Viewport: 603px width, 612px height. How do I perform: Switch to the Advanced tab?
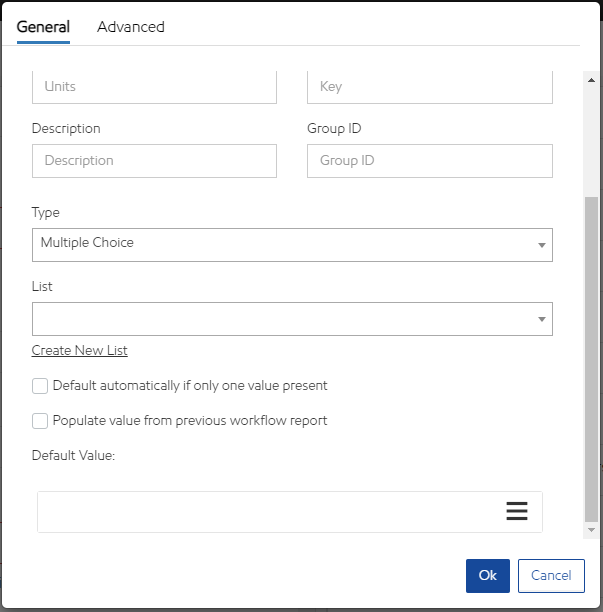131,27
